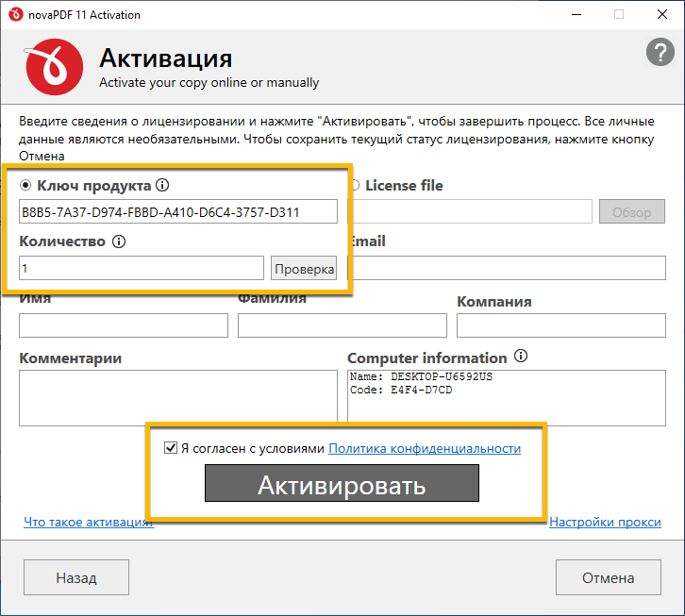Show info for Ключ продукта
685x616 pixels.
(x=162, y=185)
